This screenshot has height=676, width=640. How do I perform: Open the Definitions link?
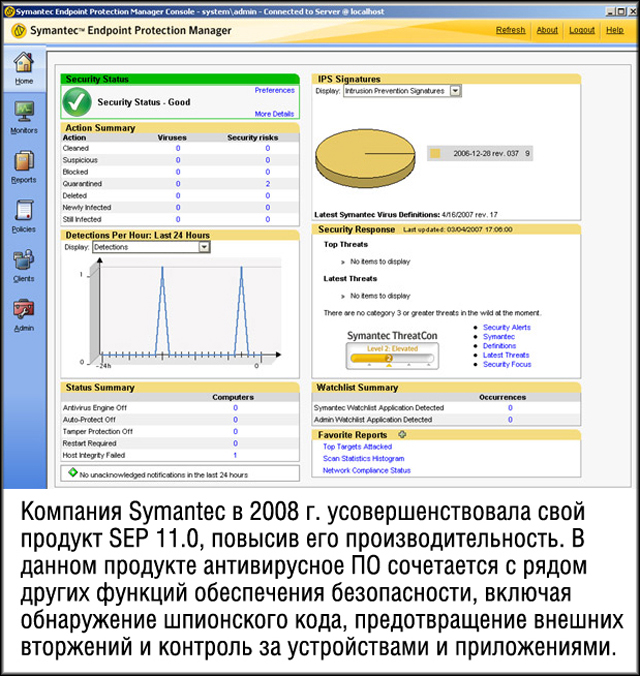(x=499, y=346)
